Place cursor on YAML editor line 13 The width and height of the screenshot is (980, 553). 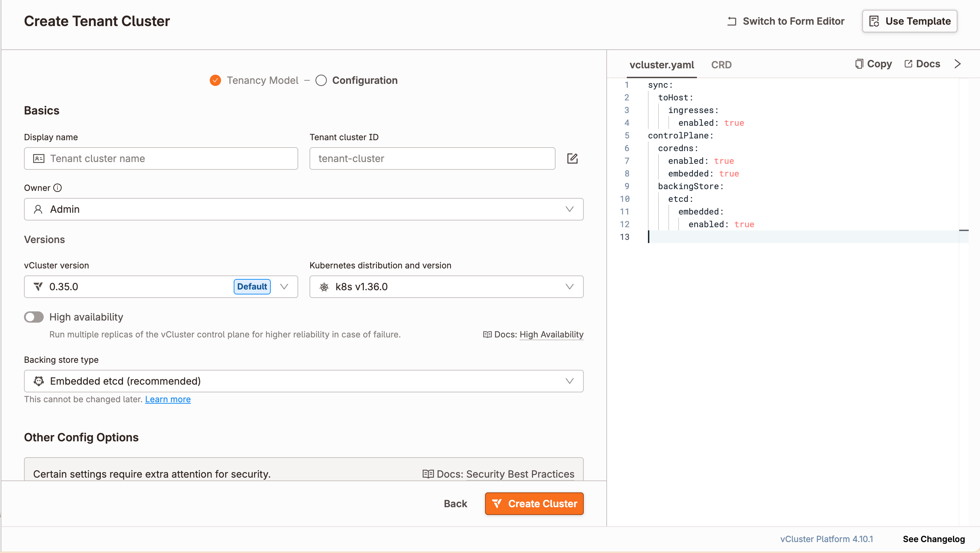pyautogui.click(x=803, y=237)
